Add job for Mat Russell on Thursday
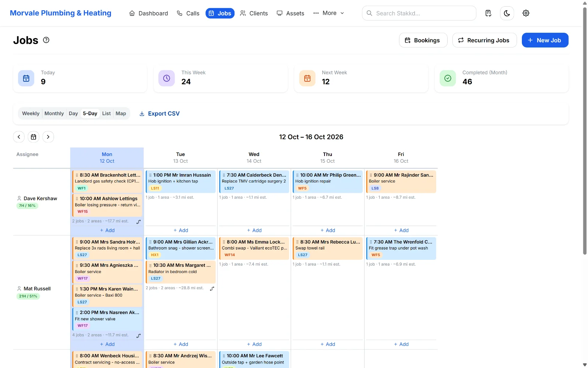Image resolution: width=588 pixels, height=368 pixels. (327, 344)
